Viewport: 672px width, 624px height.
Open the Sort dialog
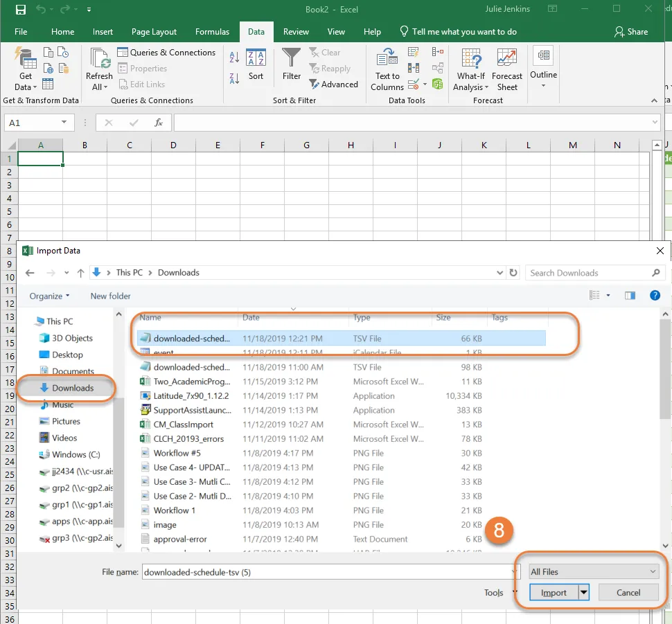coord(256,64)
